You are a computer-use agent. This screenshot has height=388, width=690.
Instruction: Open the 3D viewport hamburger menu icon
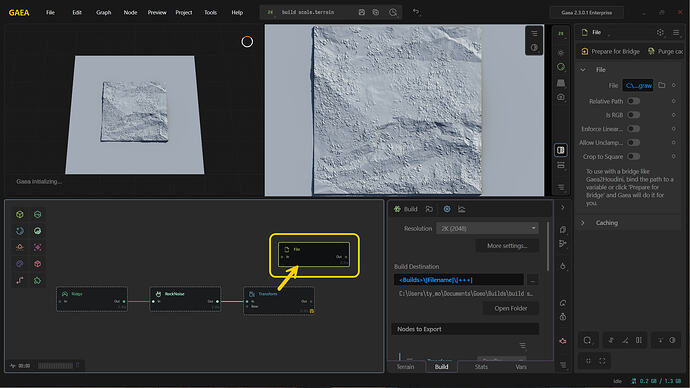(534, 33)
